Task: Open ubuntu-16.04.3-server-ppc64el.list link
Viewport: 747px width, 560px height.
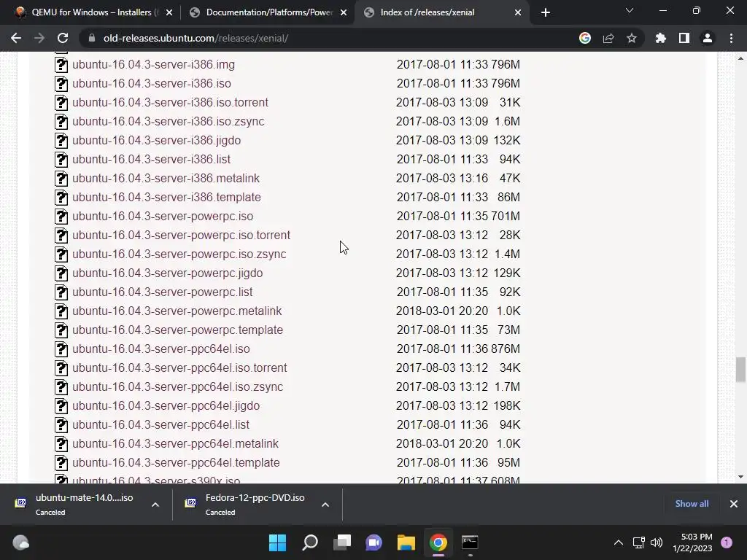Action: click(160, 425)
